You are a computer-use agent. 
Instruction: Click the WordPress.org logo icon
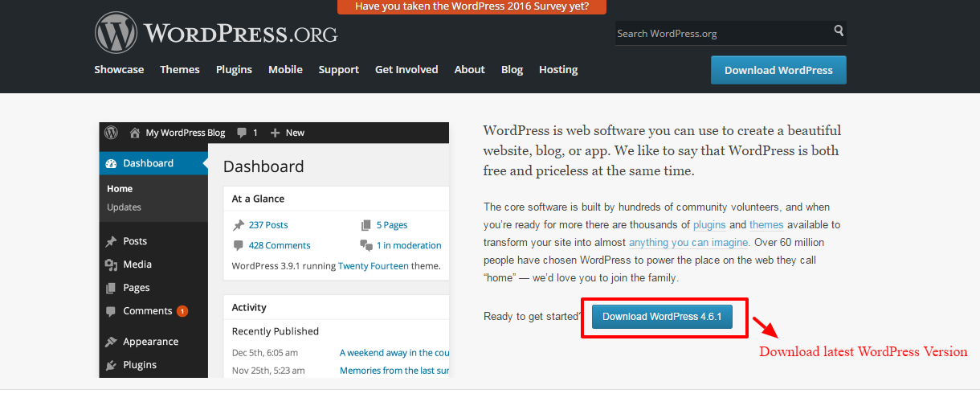(116, 33)
